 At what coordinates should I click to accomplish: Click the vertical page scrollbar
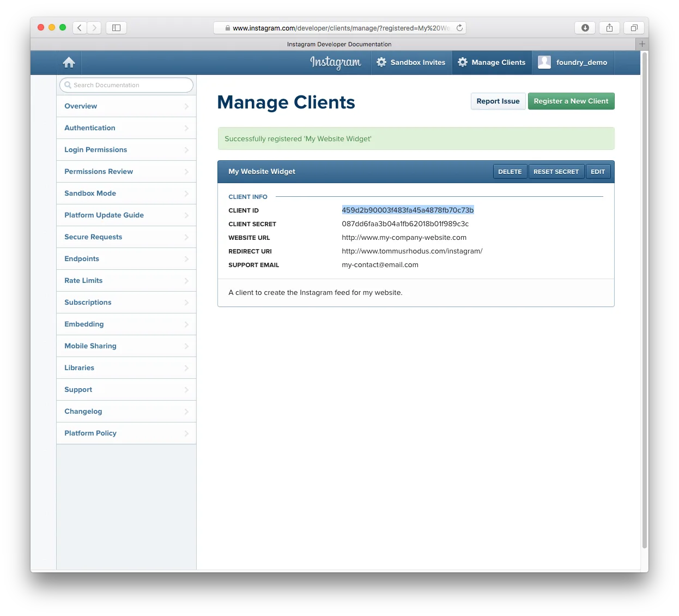tap(645, 300)
